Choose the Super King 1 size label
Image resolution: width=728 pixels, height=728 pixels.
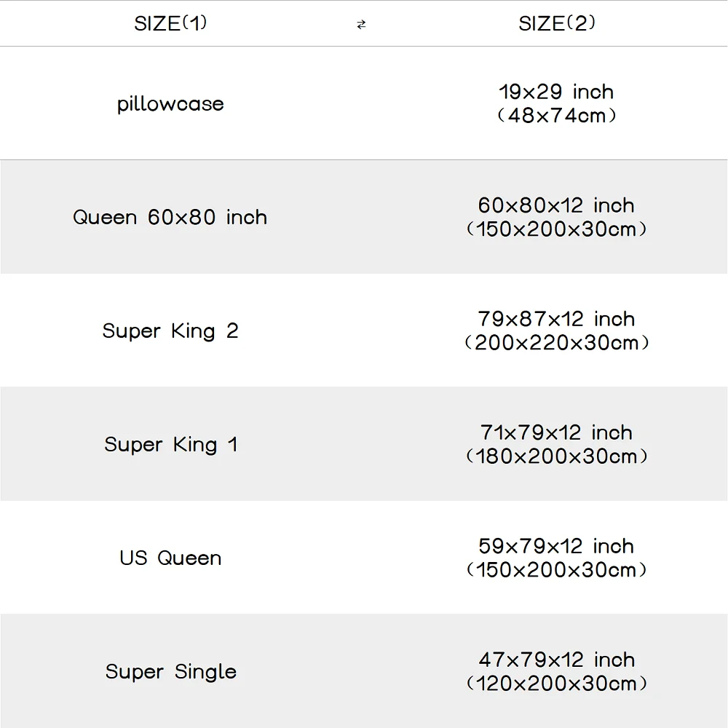click(x=170, y=445)
